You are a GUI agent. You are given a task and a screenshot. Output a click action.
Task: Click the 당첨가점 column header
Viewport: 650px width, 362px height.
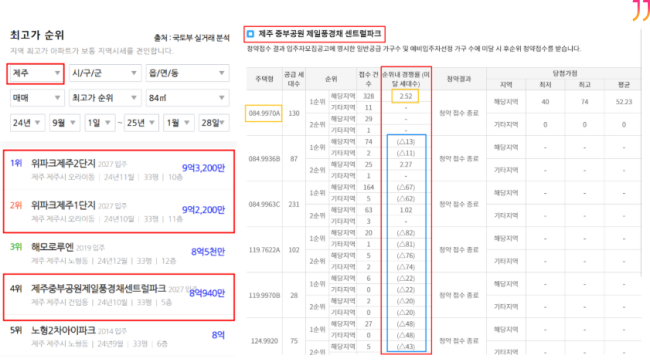[565, 73]
